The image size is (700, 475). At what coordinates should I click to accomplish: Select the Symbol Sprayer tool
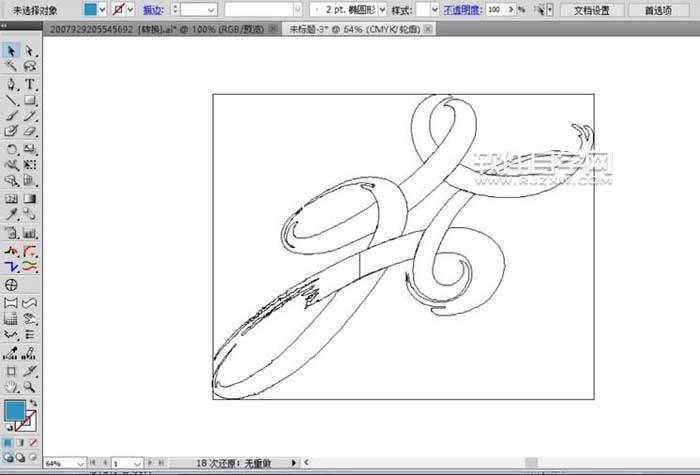pyautogui.click(x=11, y=232)
